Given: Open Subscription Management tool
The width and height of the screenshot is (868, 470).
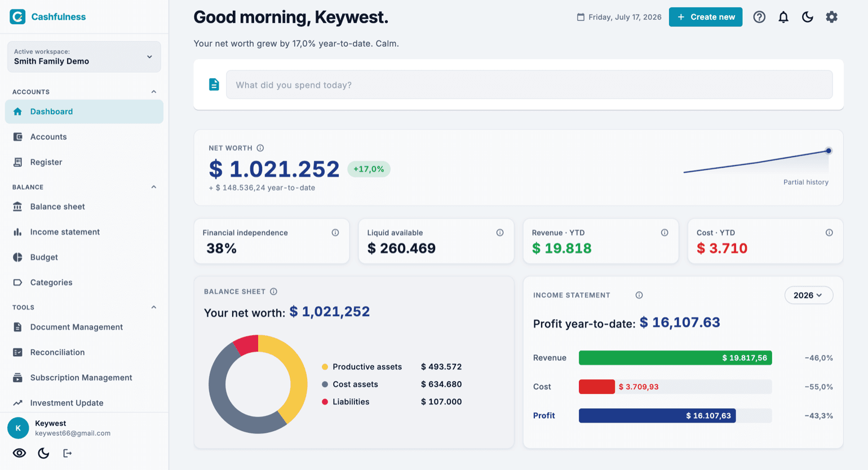Looking at the screenshot, I should click(84, 378).
